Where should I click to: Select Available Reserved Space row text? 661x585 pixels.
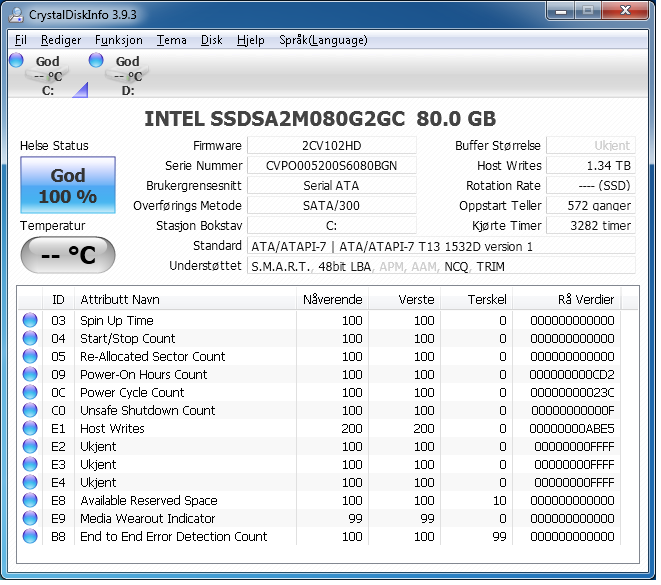click(x=149, y=500)
